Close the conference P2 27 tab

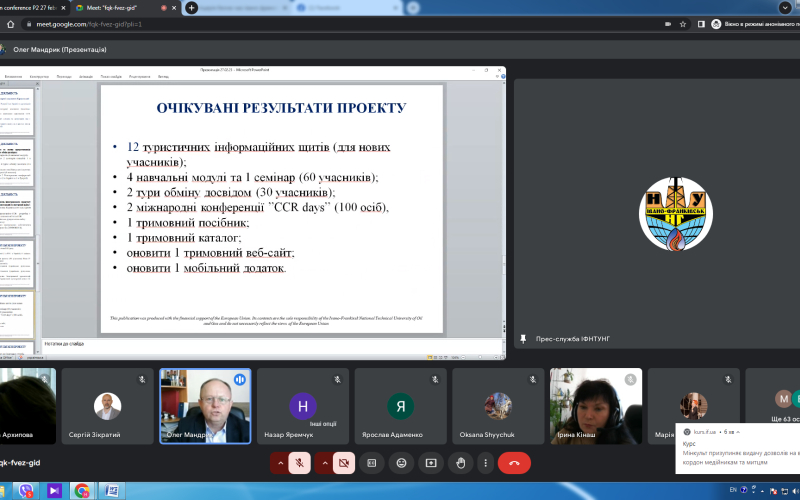(x=63, y=8)
